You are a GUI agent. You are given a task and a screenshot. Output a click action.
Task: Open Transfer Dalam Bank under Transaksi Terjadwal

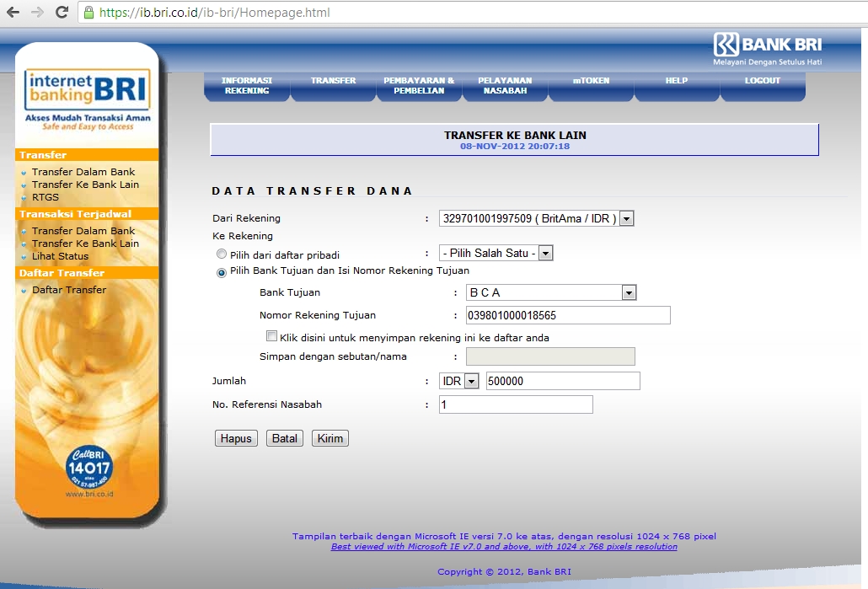tap(83, 231)
